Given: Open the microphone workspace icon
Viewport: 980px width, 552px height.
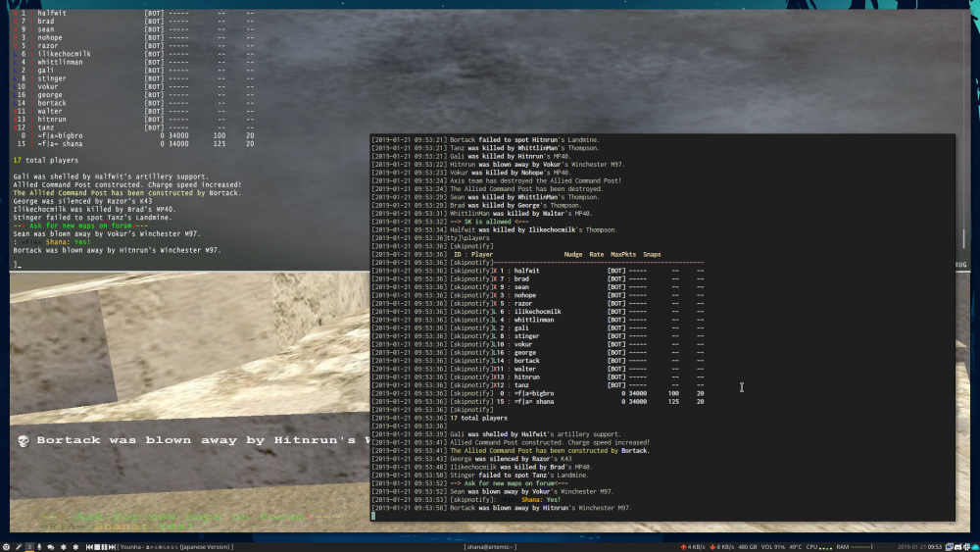Looking at the screenshot, I should coord(39,547).
